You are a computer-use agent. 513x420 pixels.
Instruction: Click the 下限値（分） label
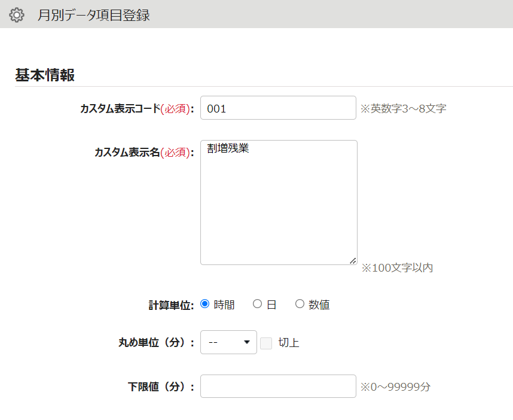[x=161, y=386]
